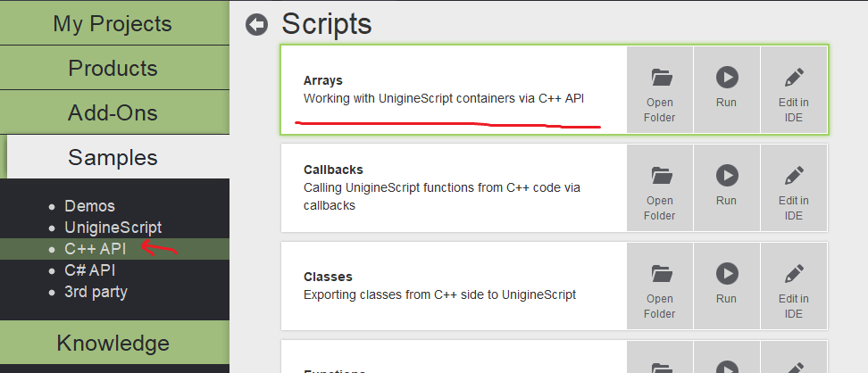Viewport: 868px width, 373px height.
Task: Open the Add-Ons section
Action: pyautogui.click(x=113, y=112)
